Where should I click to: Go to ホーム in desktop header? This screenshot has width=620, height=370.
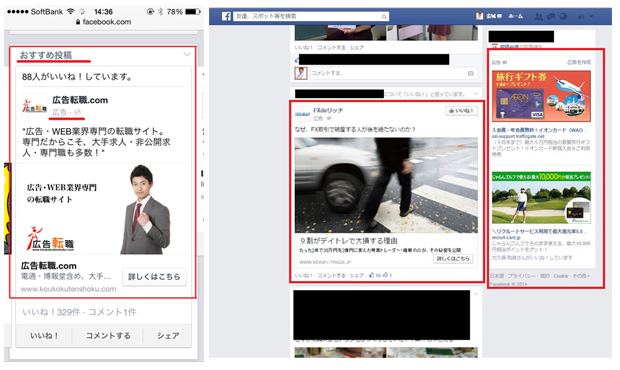click(515, 16)
